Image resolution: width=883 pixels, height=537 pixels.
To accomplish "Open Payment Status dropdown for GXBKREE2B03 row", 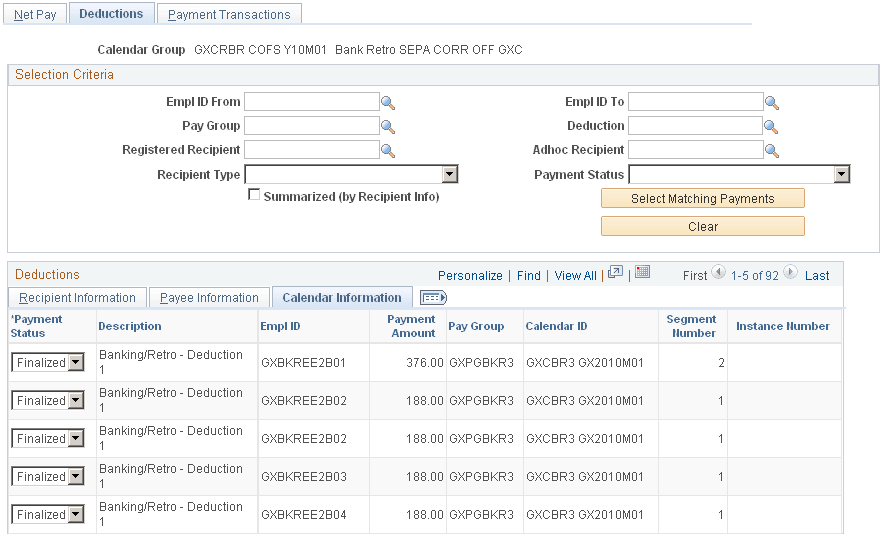I will [48, 477].
